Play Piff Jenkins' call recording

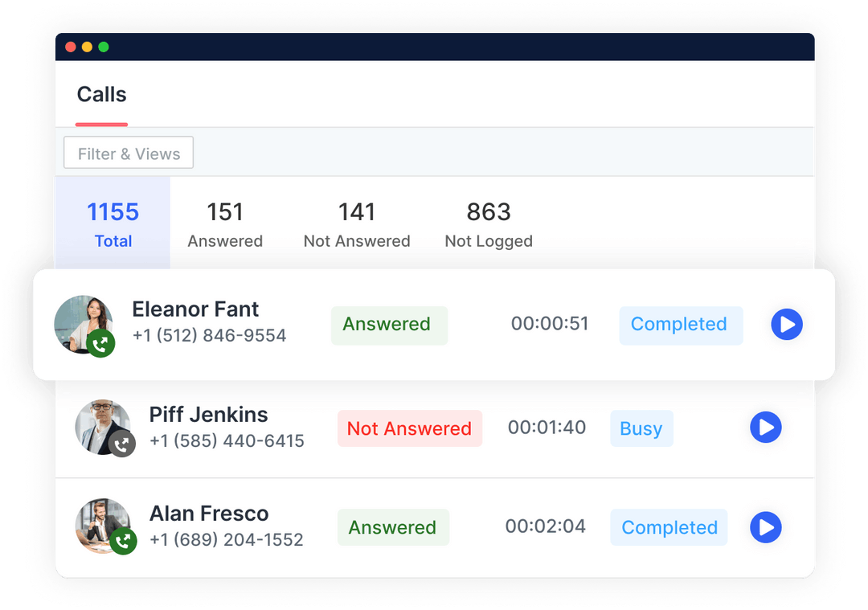click(x=766, y=428)
